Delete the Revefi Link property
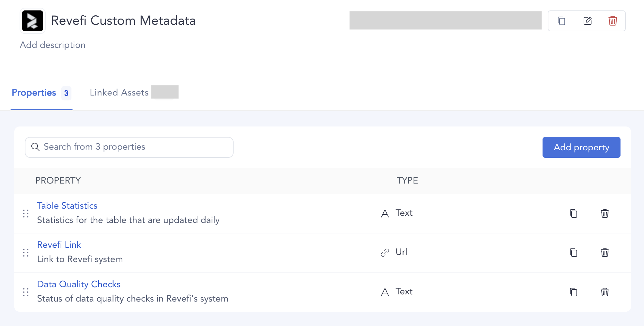 (605, 253)
